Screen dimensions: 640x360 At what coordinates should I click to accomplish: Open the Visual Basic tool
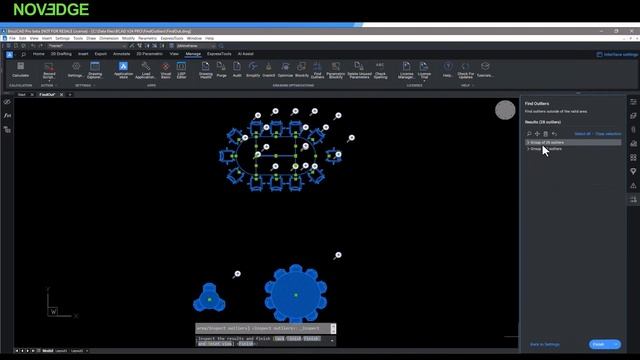tap(165, 70)
